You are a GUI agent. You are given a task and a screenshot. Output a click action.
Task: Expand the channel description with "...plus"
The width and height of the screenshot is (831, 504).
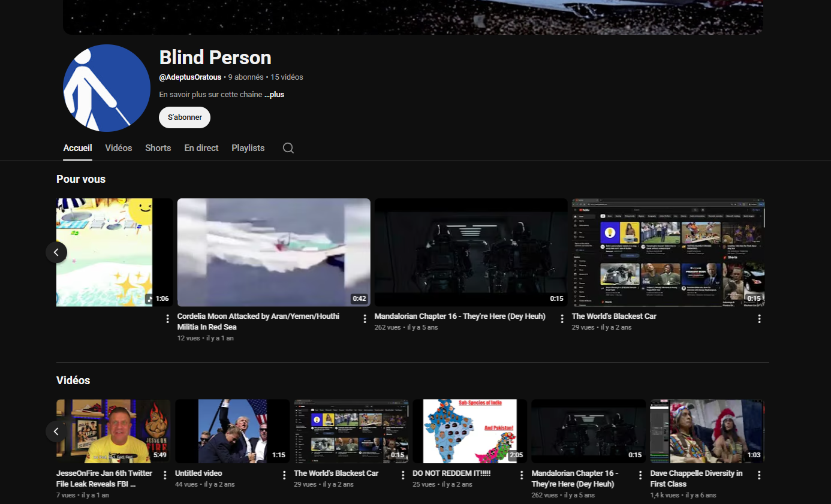275,95
